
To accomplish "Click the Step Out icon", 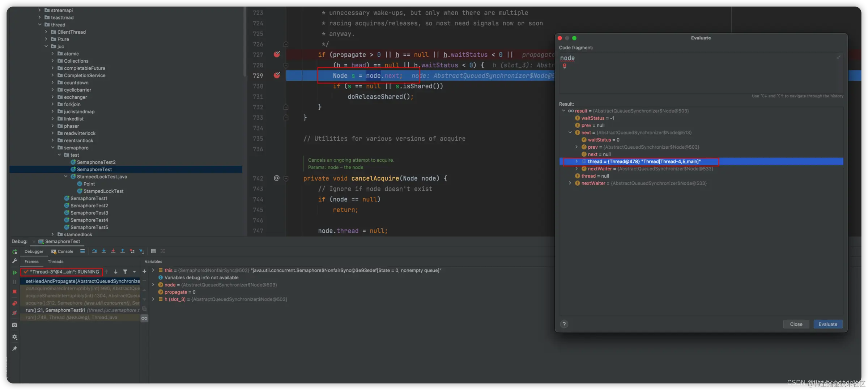I will pyautogui.click(x=123, y=251).
